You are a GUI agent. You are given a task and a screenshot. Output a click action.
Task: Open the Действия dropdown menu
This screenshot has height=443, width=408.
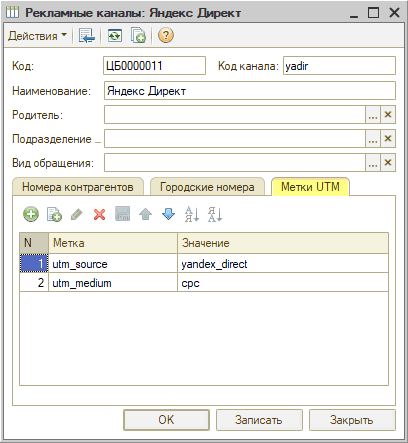point(37,35)
